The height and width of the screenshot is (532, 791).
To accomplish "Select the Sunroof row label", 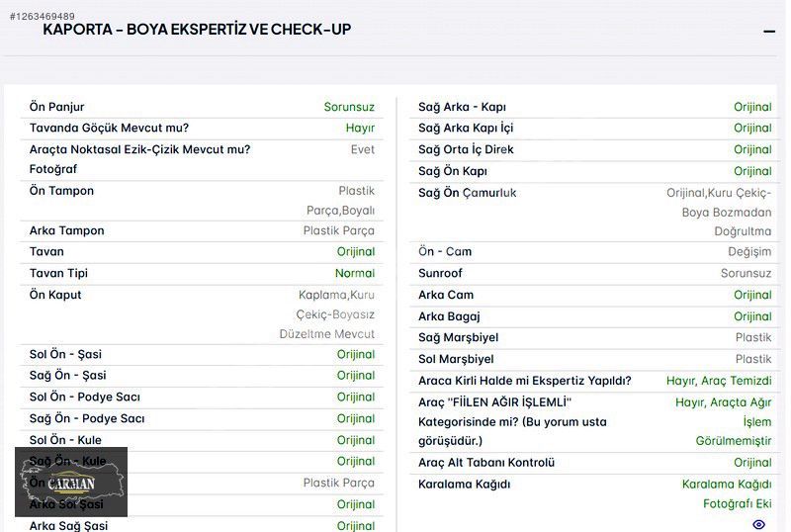I will 440,273.
